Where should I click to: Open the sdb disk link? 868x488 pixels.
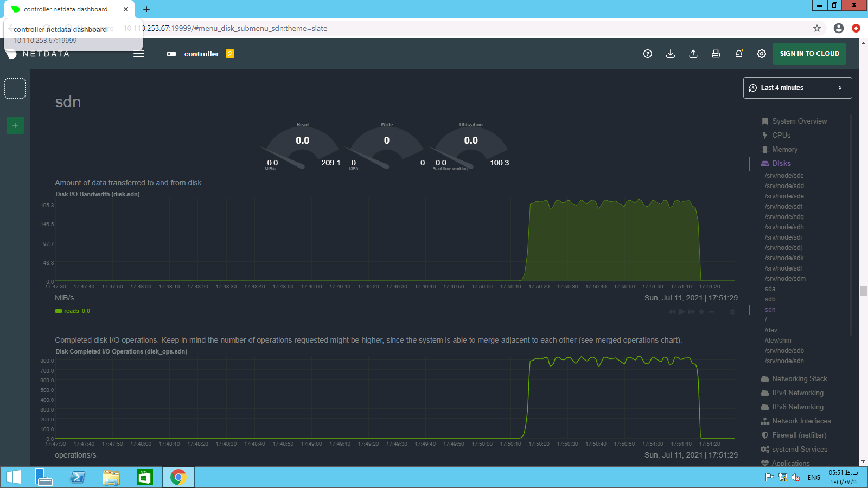(770, 299)
